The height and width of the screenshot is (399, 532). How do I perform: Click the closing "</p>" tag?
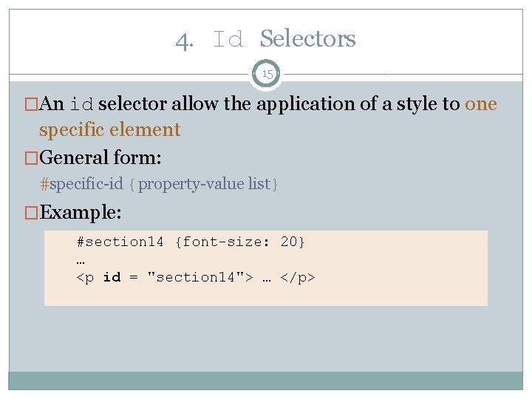tap(298, 277)
